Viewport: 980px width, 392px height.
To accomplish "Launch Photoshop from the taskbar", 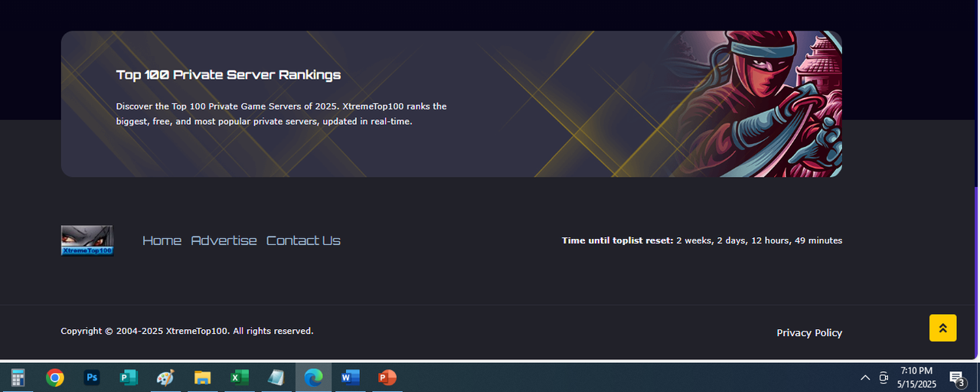I will pyautogui.click(x=92, y=377).
